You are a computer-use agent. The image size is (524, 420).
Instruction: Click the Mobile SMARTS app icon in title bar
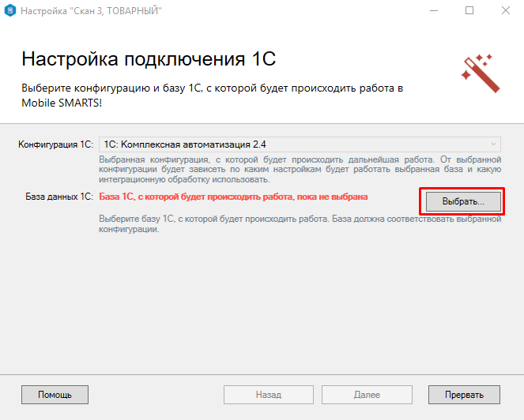pos(10,11)
